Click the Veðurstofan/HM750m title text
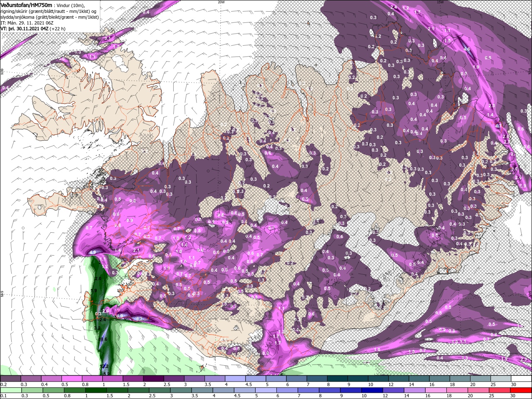This screenshot has width=532, height=399. tap(27, 4)
